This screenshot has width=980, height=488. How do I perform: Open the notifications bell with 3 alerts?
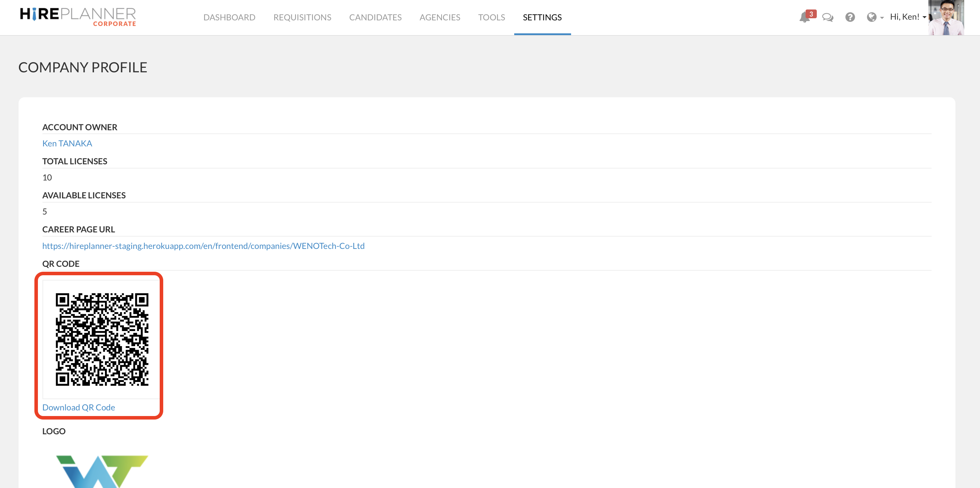tap(804, 18)
